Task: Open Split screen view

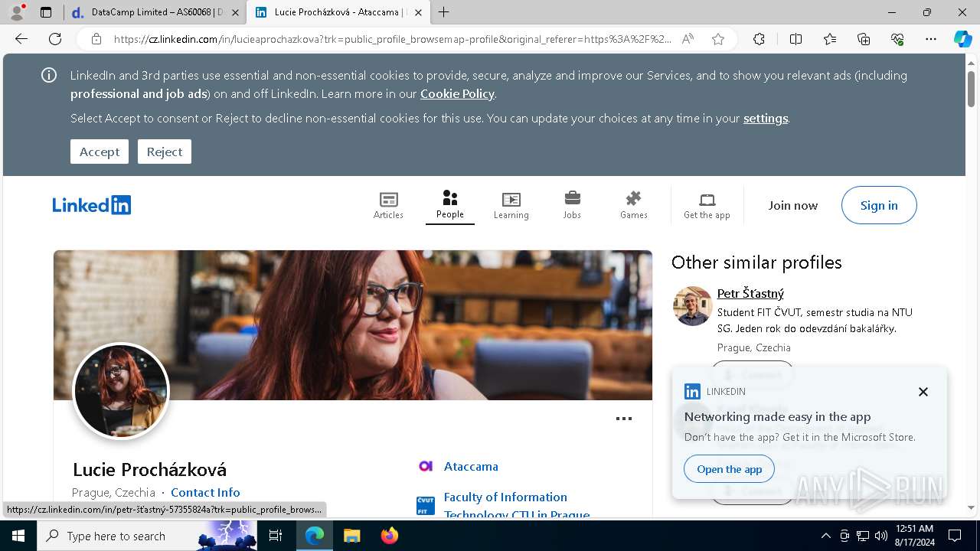Action: tap(795, 39)
